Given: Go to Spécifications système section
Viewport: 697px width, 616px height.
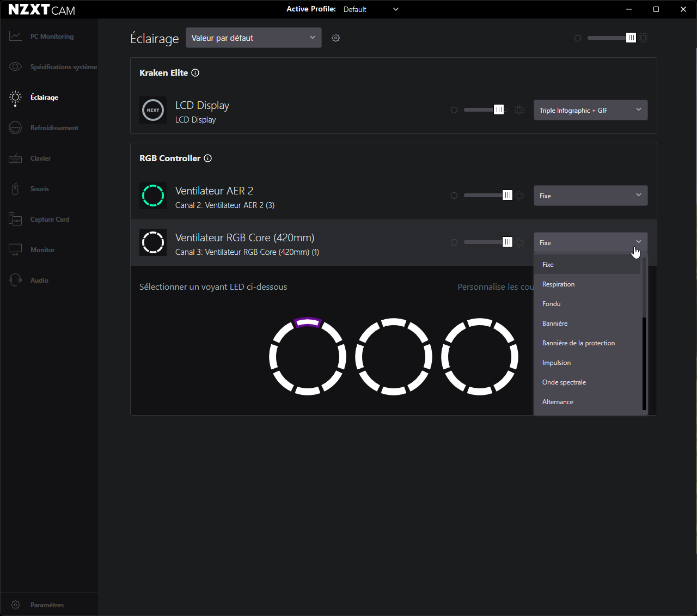Looking at the screenshot, I should click(x=49, y=67).
